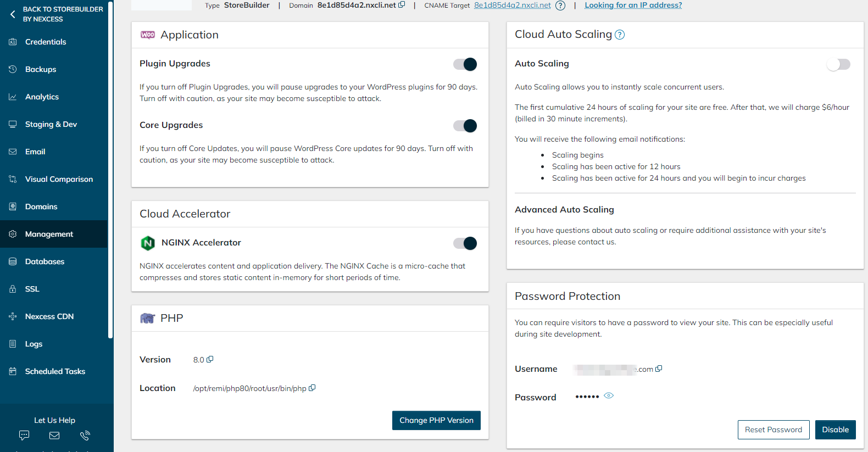The height and width of the screenshot is (452, 868).
Task: Open Backups in sidebar
Action: [41, 69]
